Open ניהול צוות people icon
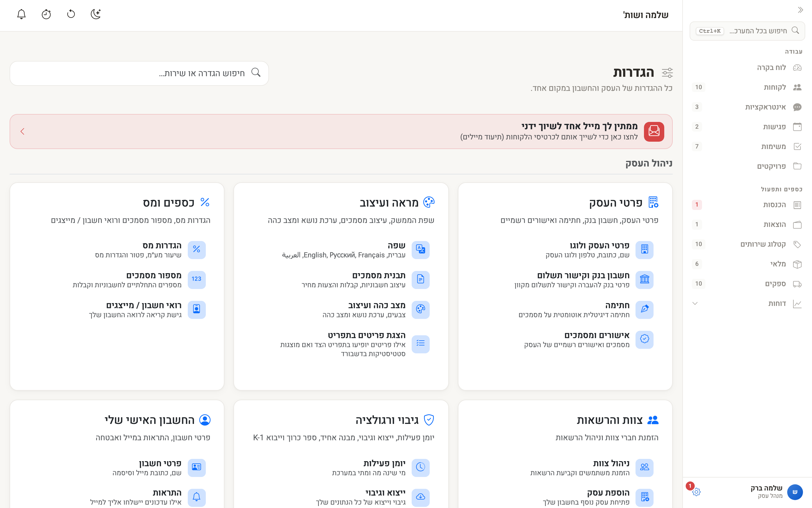 point(644,467)
